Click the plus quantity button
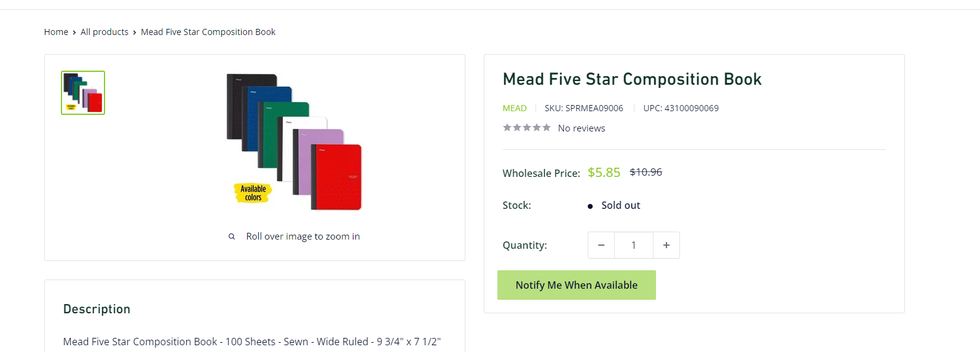 [x=666, y=245]
